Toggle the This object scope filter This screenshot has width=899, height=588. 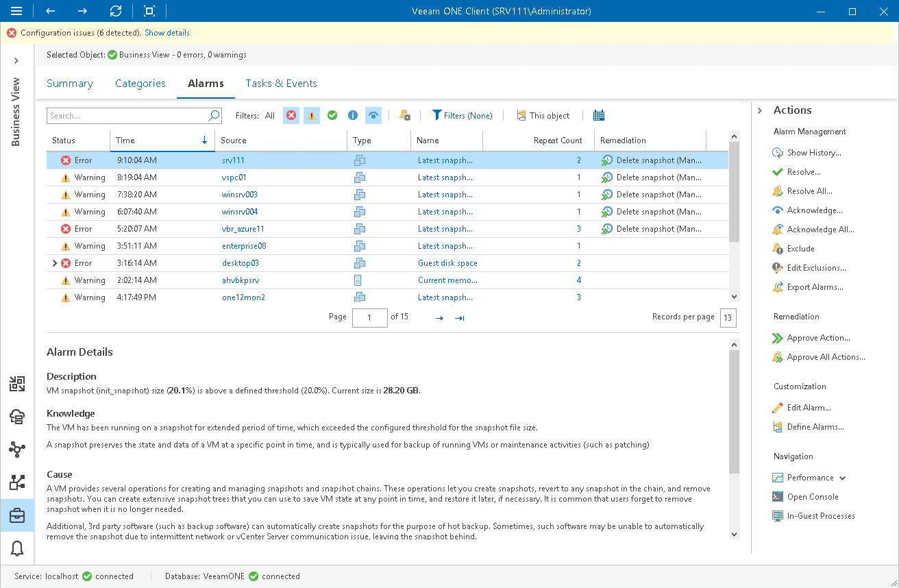pos(543,116)
